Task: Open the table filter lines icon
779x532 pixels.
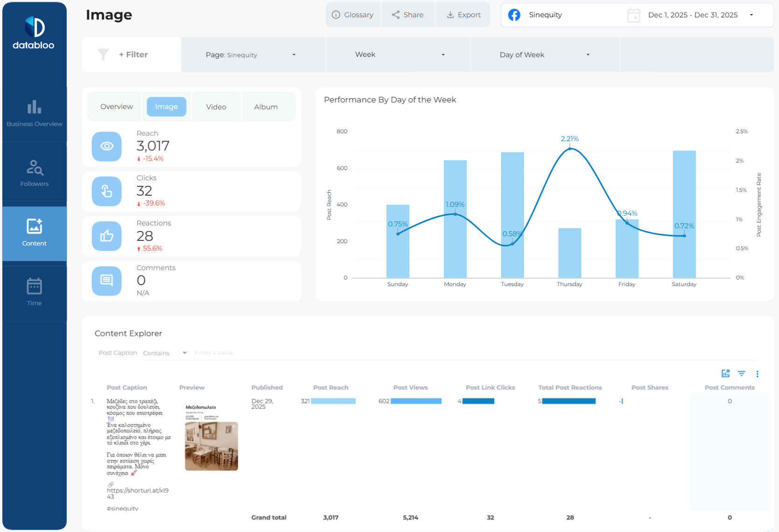Action: 741,374
